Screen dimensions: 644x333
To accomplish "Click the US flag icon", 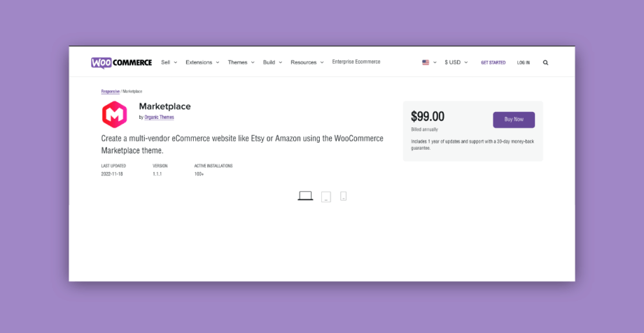I will tap(426, 62).
